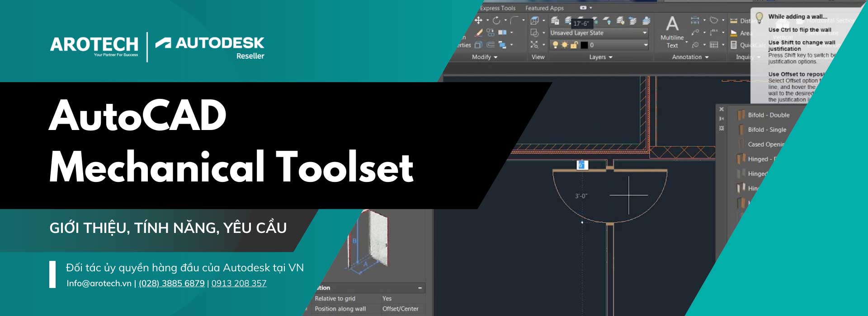Click the revision cloud icon in Annotation

click(x=714, y=20)
